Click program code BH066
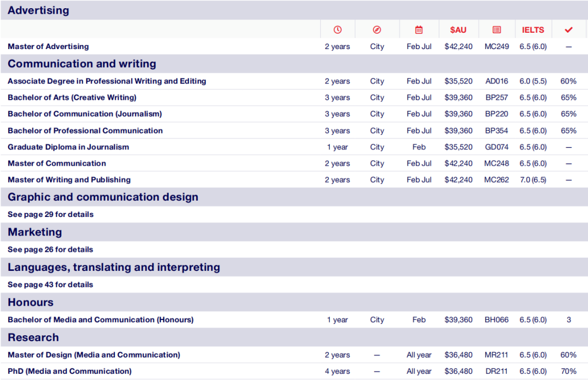 point(497,320)
